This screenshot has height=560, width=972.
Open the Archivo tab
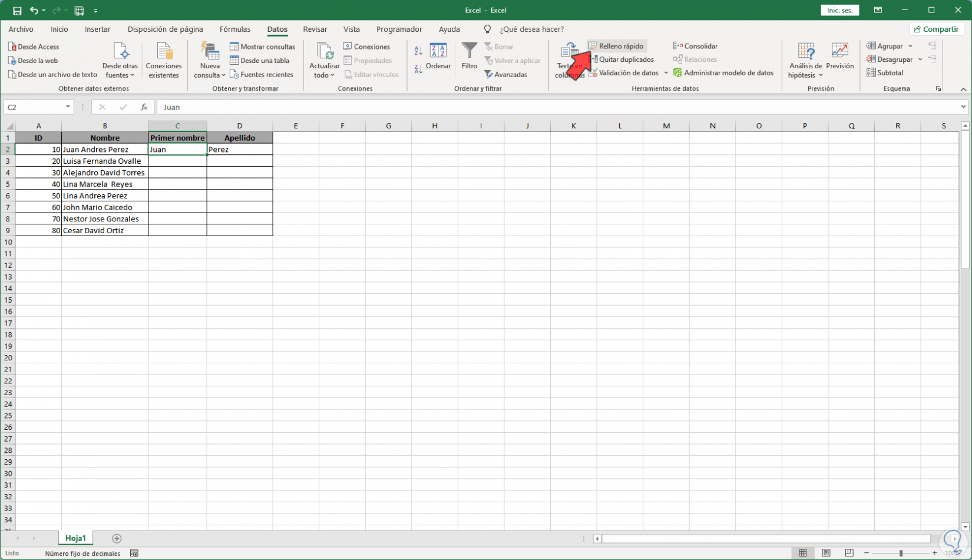[x=21, y=29]
